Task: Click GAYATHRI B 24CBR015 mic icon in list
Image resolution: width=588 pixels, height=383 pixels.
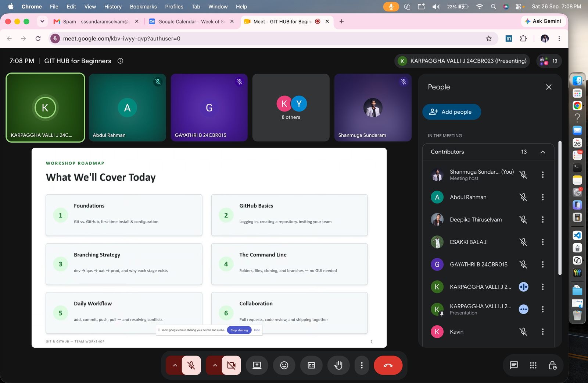Action: (x=523, y=265)
